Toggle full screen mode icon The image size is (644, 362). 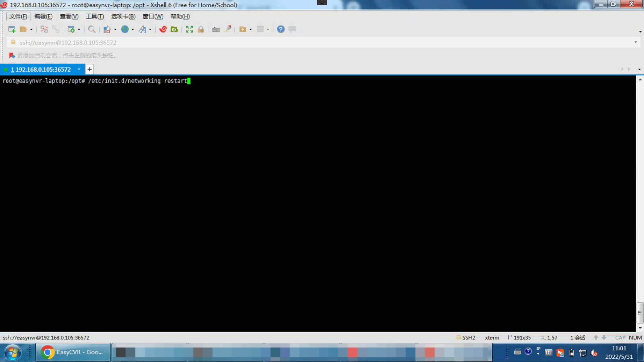point(190,29)
